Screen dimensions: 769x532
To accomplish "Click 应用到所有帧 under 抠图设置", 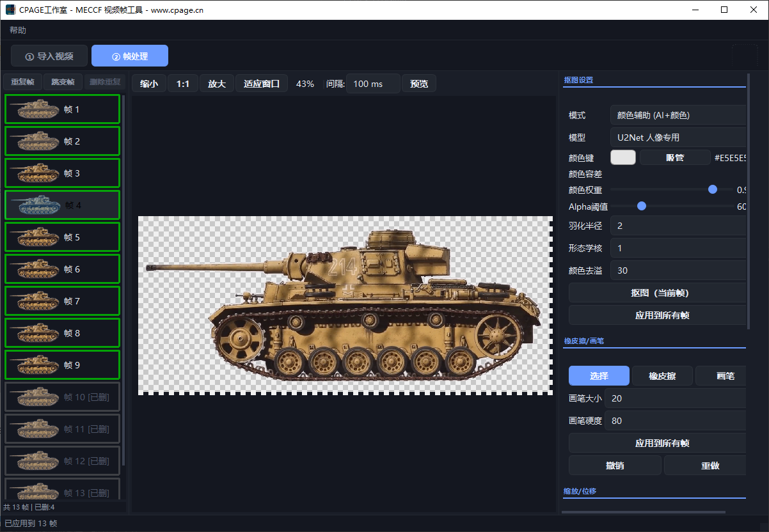I will [x=659, y=315].
